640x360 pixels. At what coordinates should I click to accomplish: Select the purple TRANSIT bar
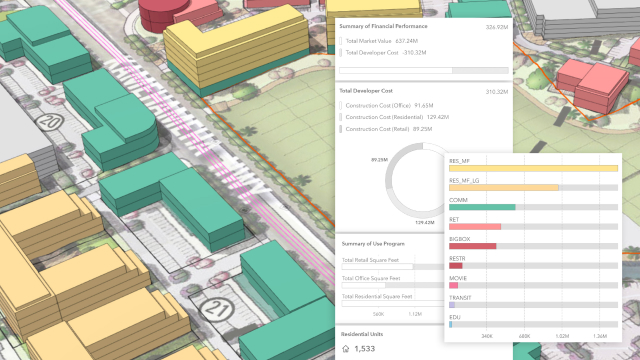pos(452,305)
